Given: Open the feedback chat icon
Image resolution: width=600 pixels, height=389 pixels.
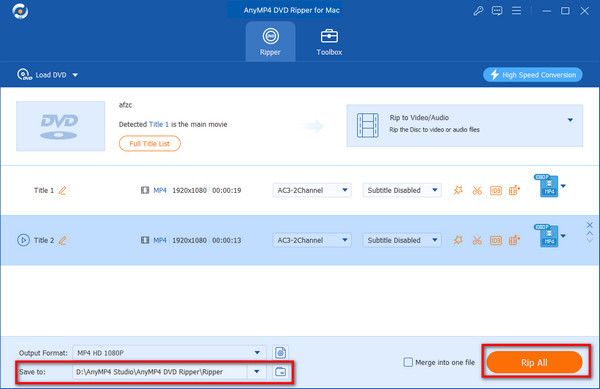Looking at the screenshot, I should tap(497, 11).
